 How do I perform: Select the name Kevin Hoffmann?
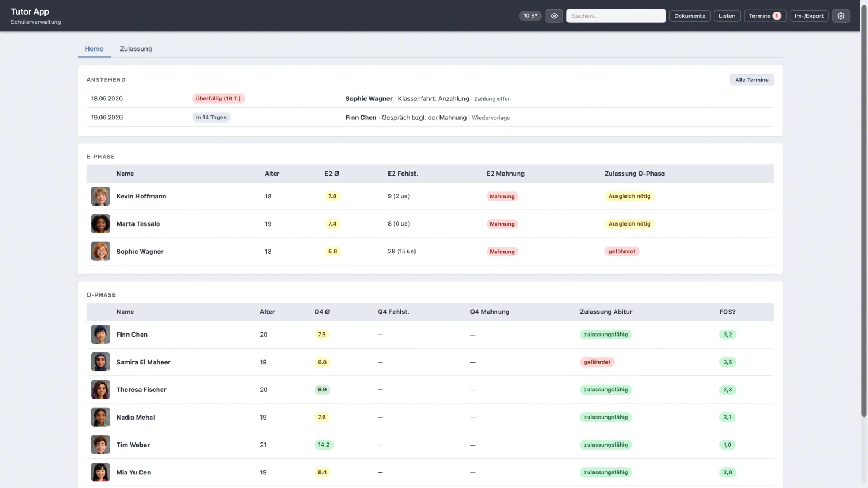click(141, 196)
